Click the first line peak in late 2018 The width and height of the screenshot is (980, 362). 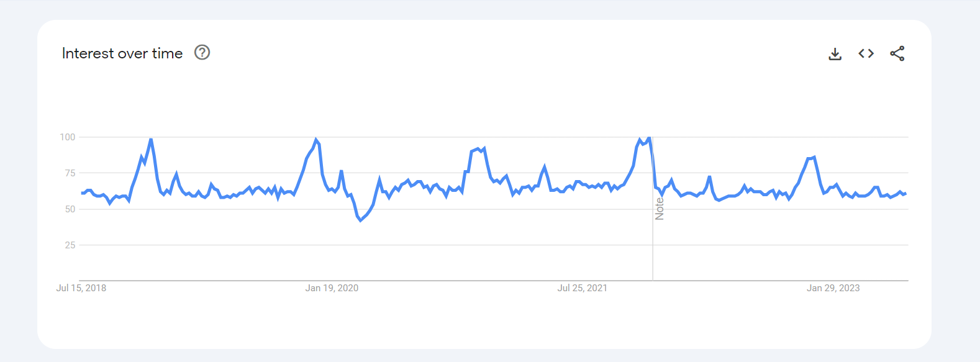[151, 140]
